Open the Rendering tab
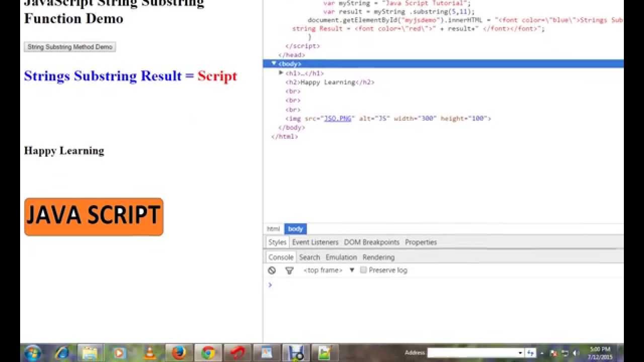 coord(378,257)
